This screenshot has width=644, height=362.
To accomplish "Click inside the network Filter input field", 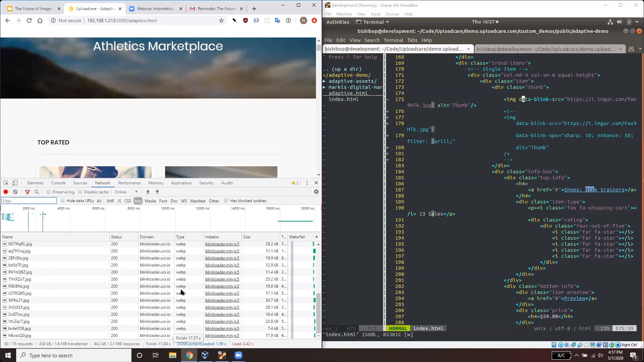I will (29, 200).
